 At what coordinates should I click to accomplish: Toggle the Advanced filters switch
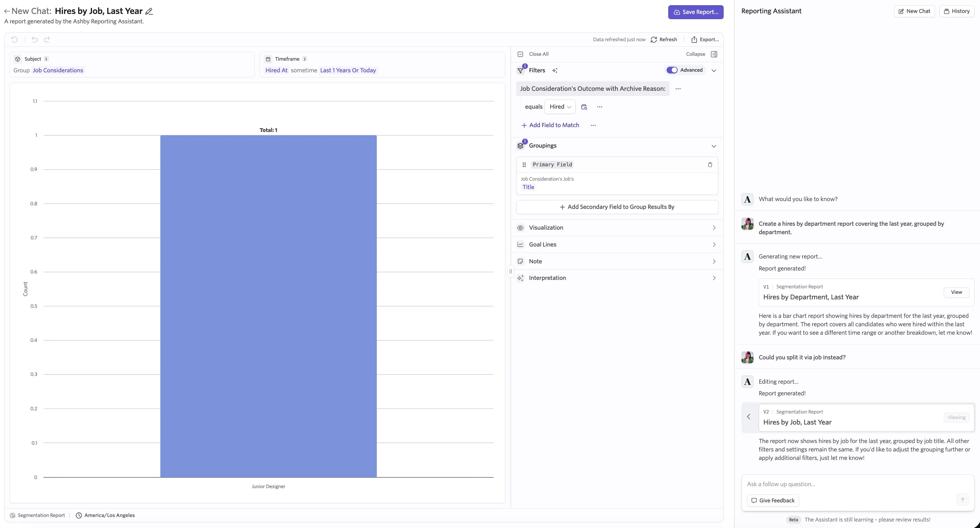(x=672, y=70)
